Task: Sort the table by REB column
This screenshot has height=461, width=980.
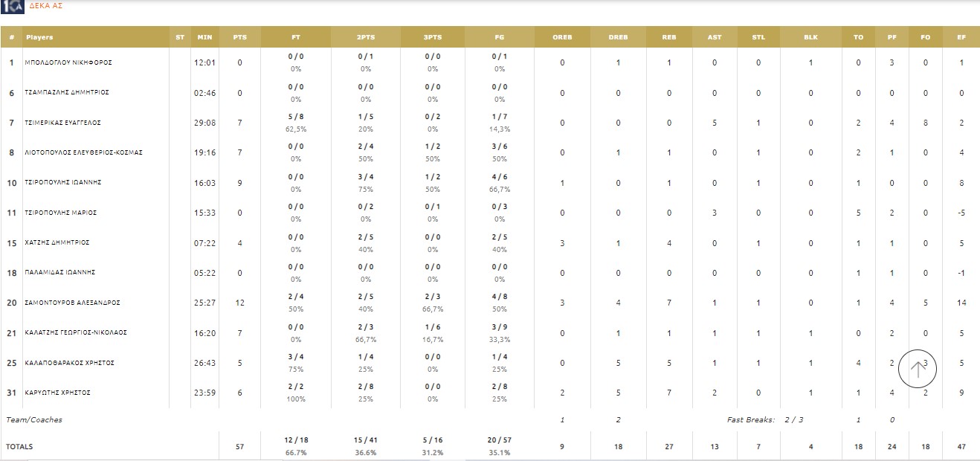Action: coord(668,37)
